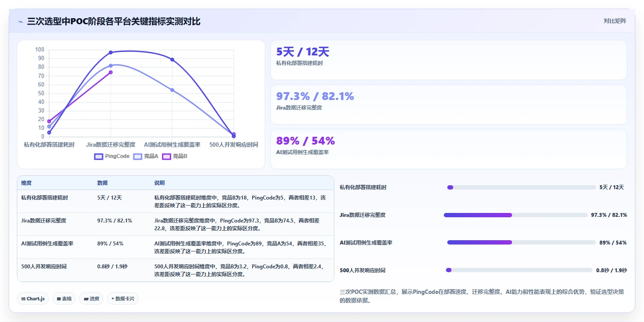Click the 三次POC实测数据汇总 summary paragraph
644x322 pixels.
pos(482,296)
